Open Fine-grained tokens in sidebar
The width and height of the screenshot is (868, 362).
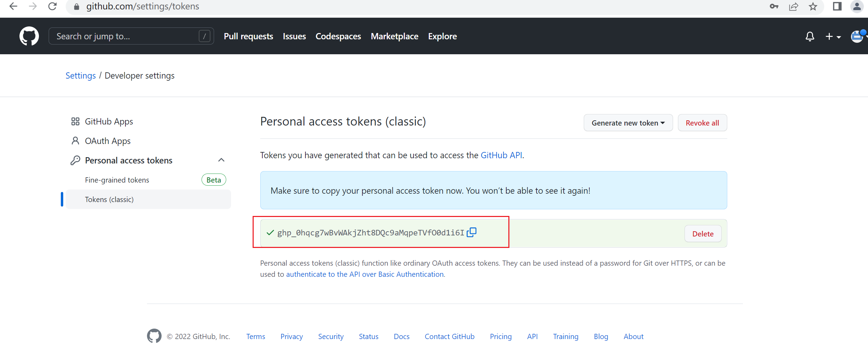coord(117,180)
